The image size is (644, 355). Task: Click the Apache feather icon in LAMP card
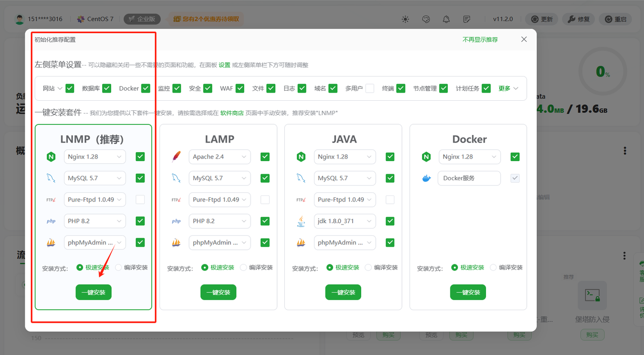176,157
